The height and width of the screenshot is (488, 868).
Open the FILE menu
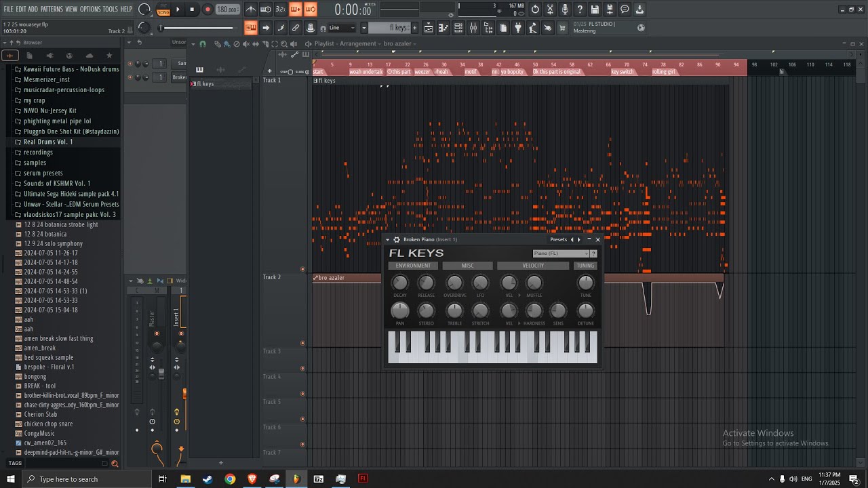click(x=8, y=9)
